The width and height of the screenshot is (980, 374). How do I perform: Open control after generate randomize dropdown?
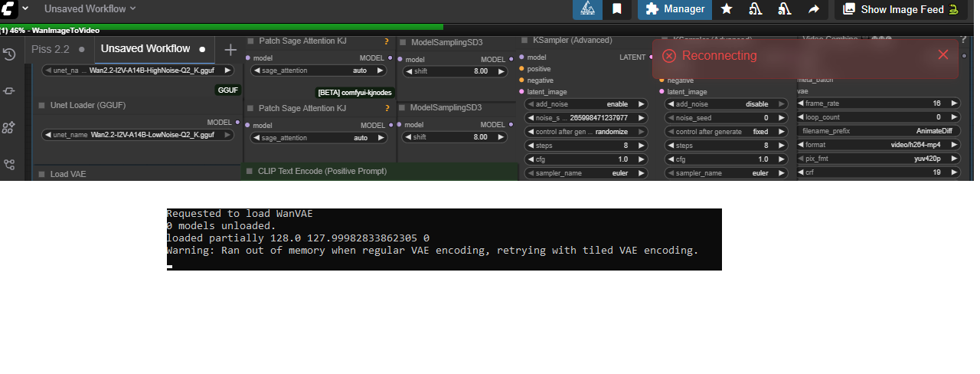coord(586,131)
